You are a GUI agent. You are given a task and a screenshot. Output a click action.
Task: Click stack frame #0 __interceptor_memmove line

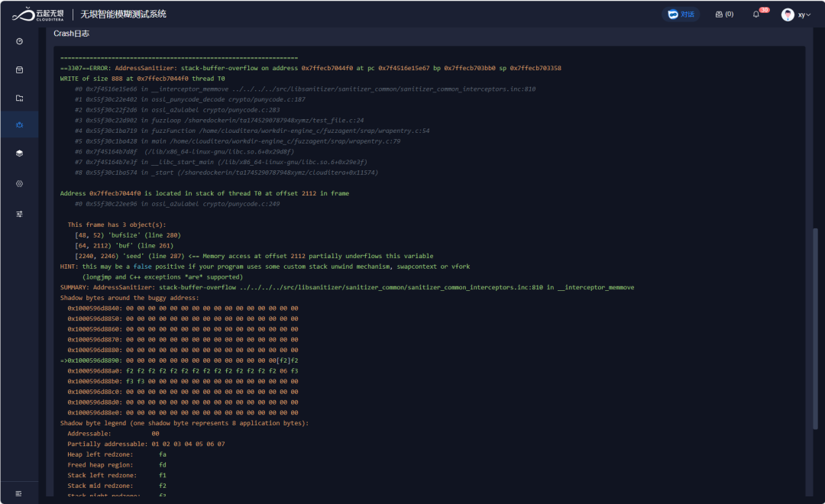coord(305,89)
